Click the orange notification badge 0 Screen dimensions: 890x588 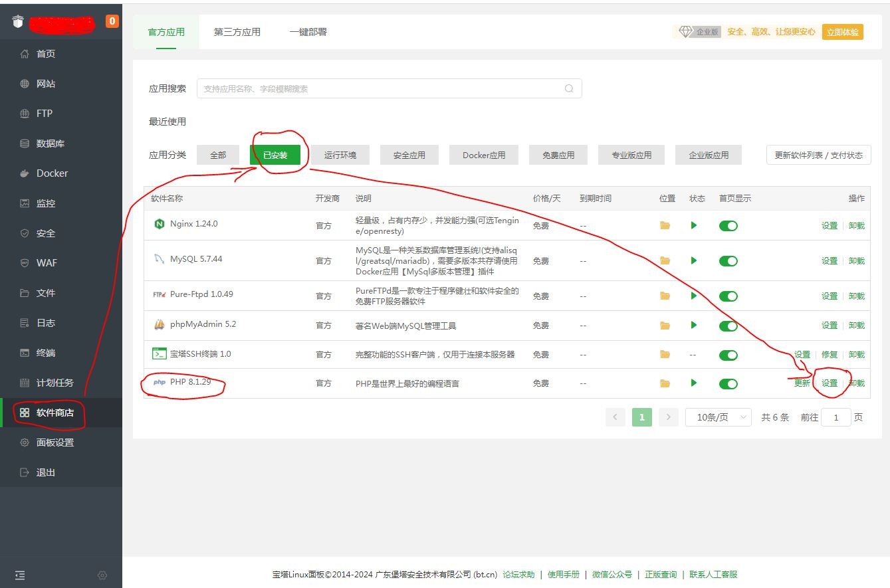click(x=112, y=21)
